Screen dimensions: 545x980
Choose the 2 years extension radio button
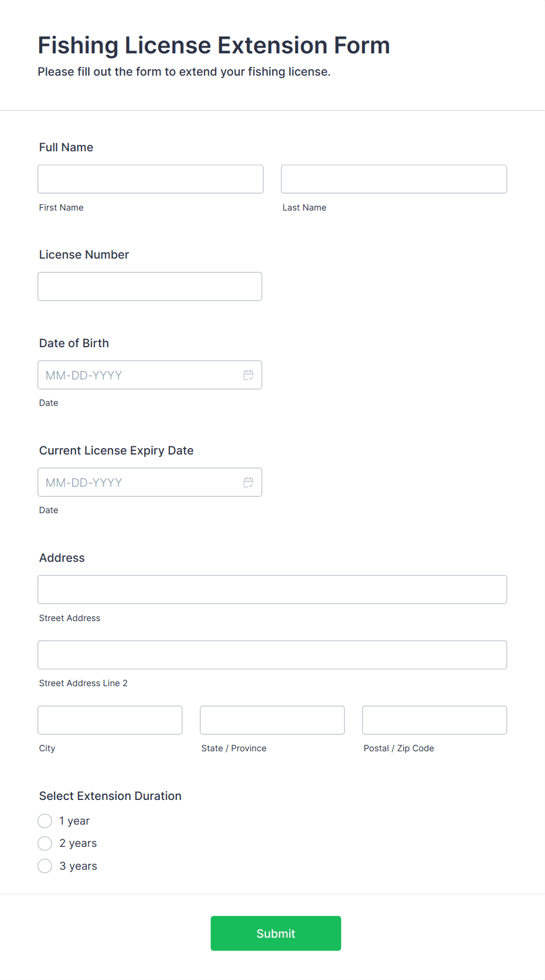[45, 843]
